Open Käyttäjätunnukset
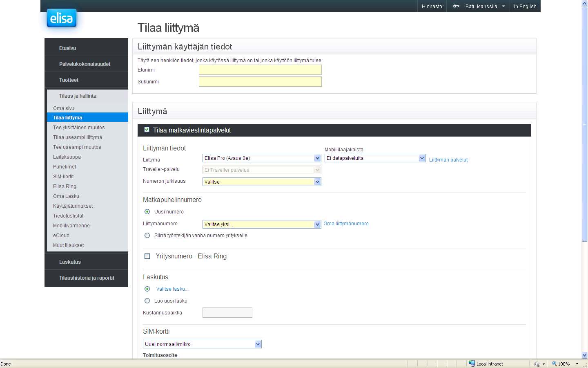This screenshot has height=368, width=588. click(x=73, y=206)
